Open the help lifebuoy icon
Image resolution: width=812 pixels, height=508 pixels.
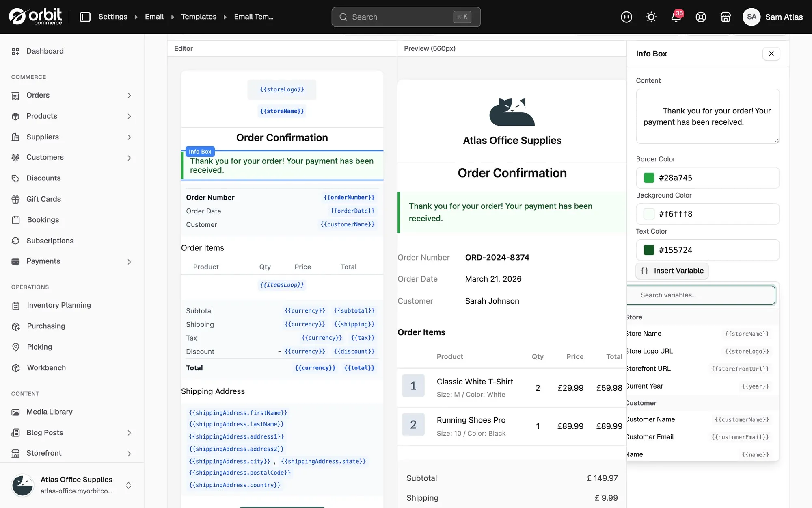(701, 17)
